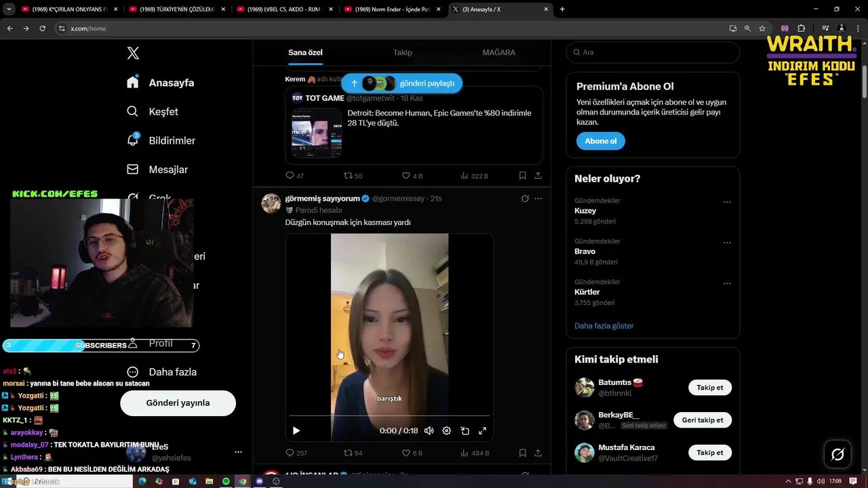This screenshot has width=868, height=488.
Task: Like the post with 4 B likes
Action: click(x=412, y=176)
